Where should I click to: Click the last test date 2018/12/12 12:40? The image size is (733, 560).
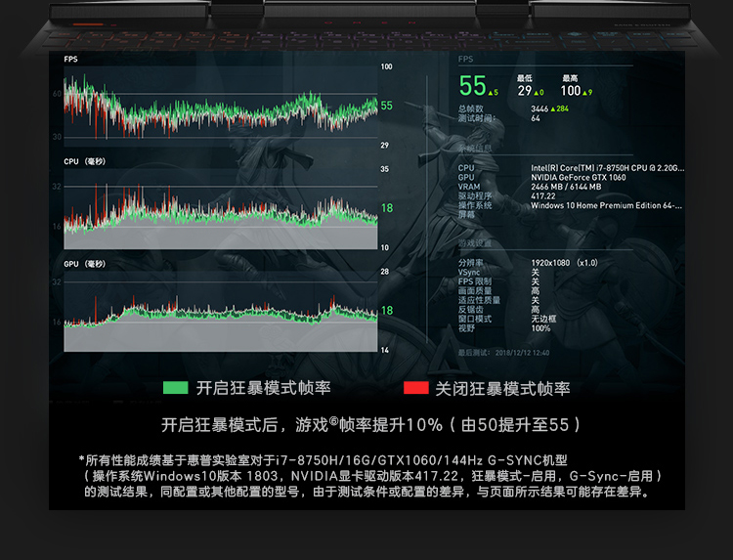523,353
